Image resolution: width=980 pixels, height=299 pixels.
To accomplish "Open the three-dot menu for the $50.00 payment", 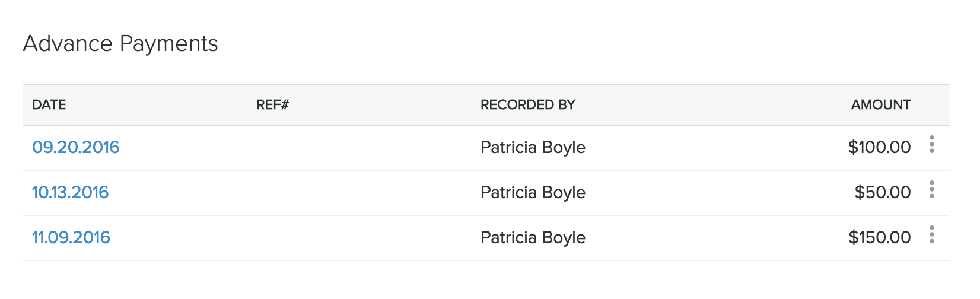I will click(932, 190).
